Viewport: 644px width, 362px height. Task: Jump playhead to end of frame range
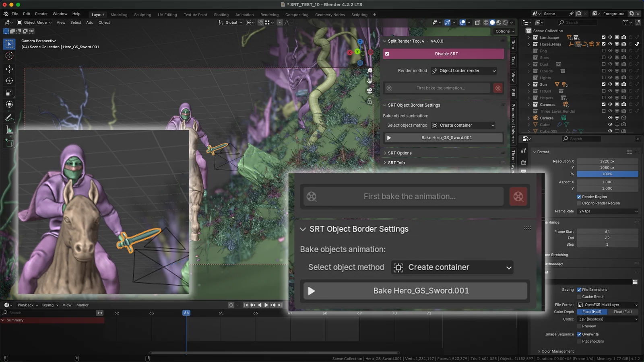(279, 305)
